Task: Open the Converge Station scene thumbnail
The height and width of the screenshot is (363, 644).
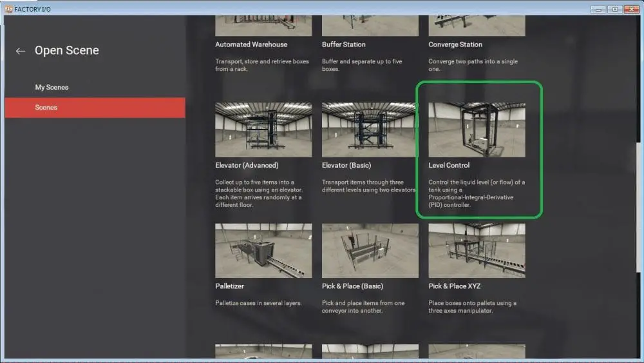Action: pos(477,26)
